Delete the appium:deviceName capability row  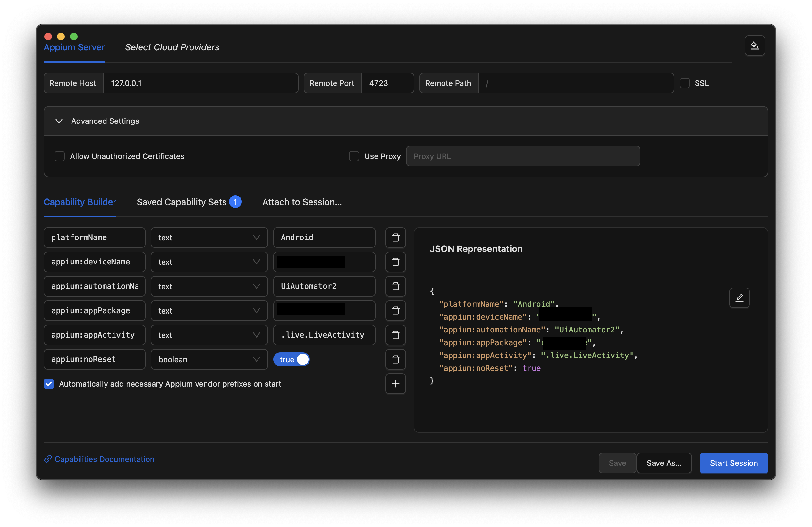tap(395, 262)
